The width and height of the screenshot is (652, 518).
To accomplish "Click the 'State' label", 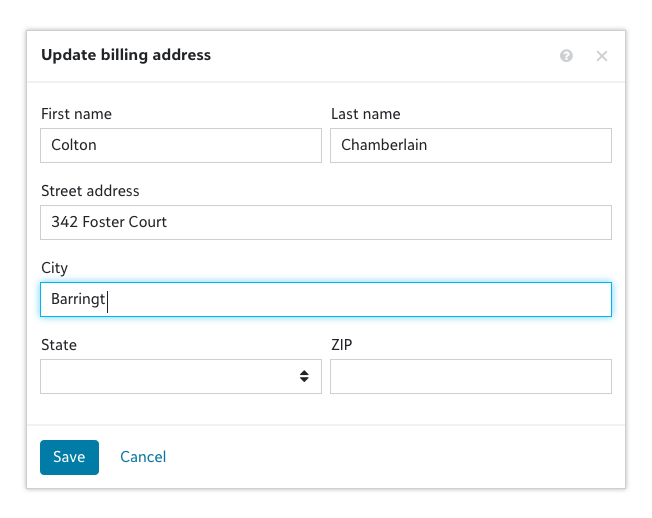I will (x=59, y=345).
